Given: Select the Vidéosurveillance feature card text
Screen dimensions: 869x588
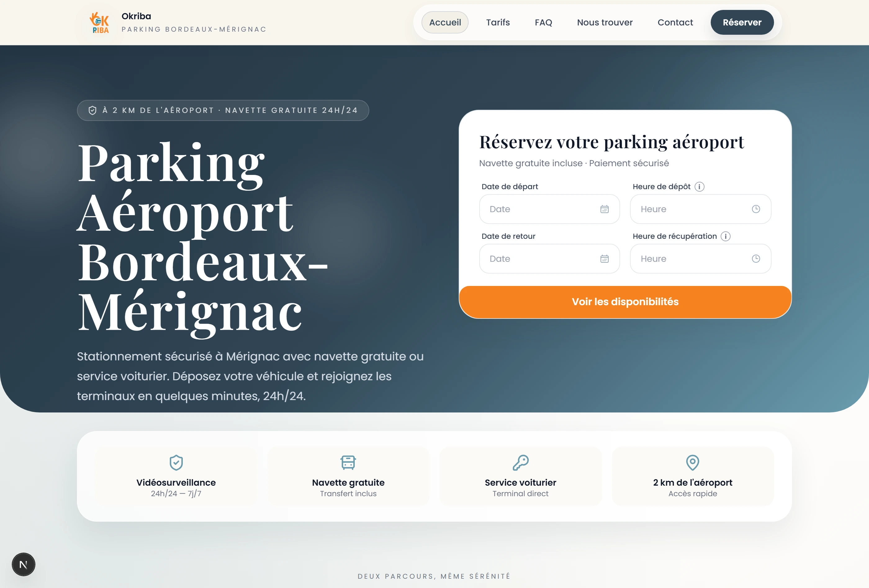Looking at the screenshot, I should pyautogui.click(x=176, y=483).
